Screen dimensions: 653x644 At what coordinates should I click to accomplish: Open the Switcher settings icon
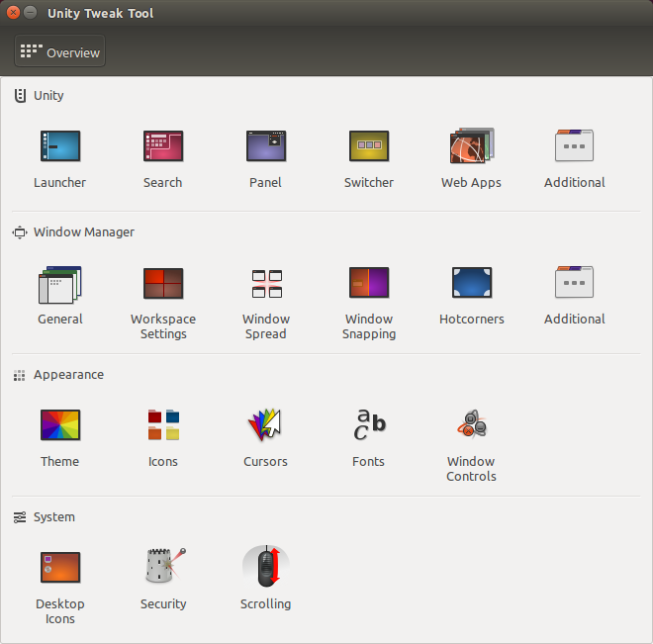(x=369, y=146)
